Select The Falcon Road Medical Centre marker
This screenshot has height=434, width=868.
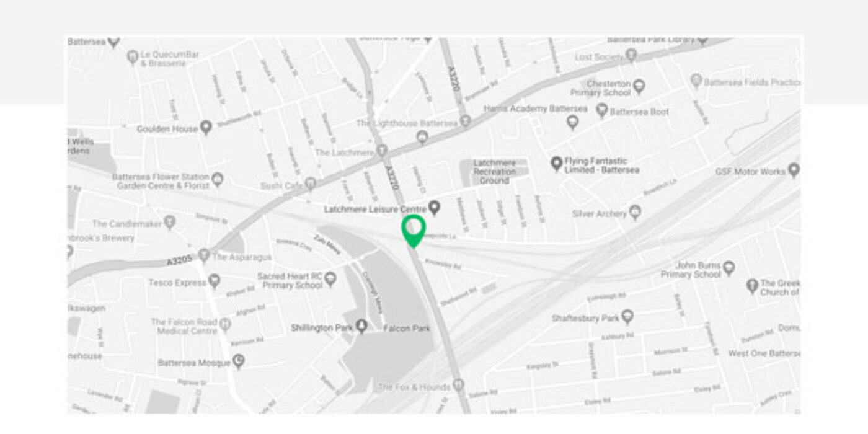(225, 325)
